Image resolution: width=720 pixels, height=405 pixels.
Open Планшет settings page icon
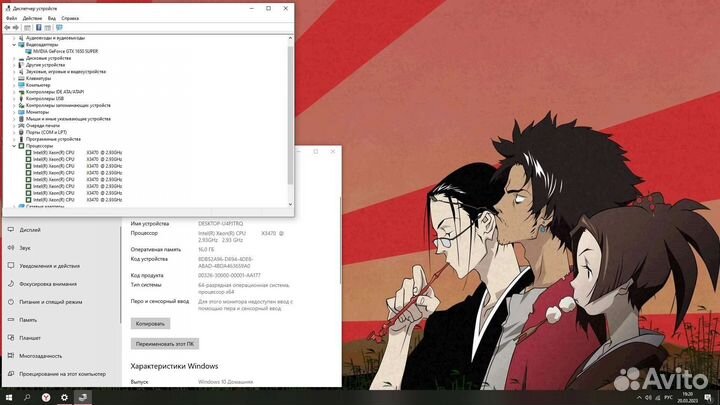(11, 338)
